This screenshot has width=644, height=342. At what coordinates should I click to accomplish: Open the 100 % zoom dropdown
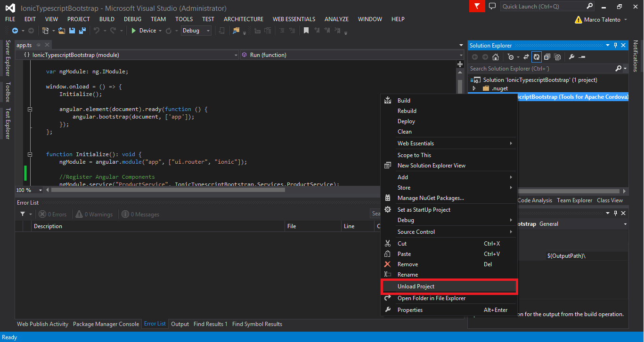41,190
